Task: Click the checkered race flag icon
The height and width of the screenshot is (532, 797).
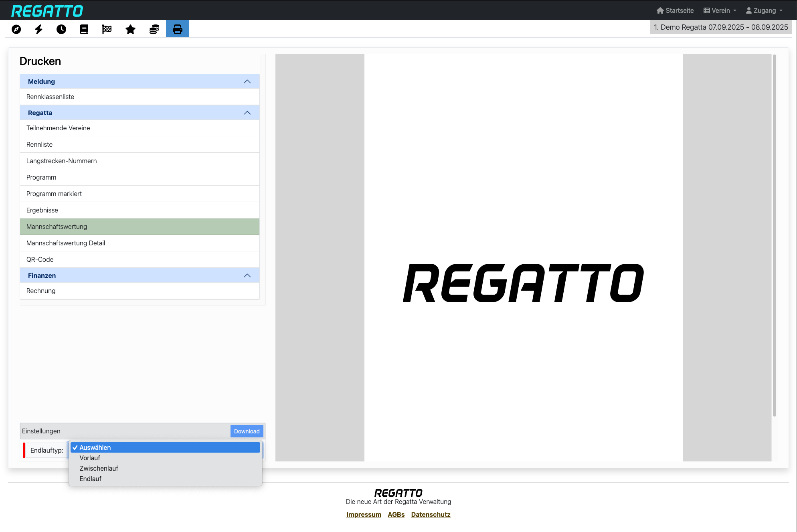Action: point(107,29)
